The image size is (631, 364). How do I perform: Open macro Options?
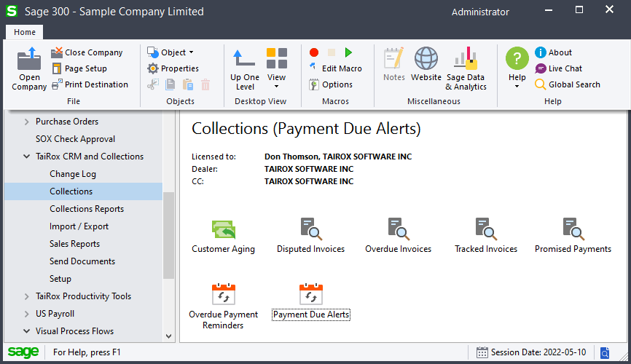point(331,84)
